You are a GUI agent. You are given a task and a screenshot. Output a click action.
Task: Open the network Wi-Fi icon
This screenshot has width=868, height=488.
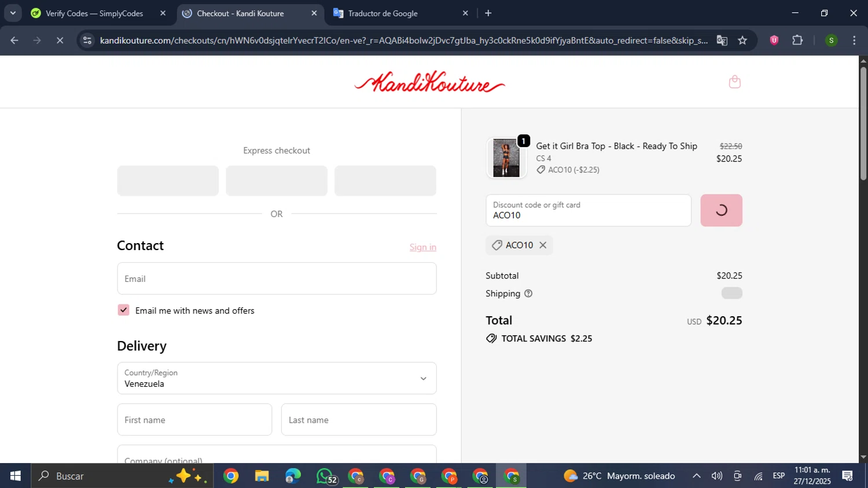click(x=758, y=476)
